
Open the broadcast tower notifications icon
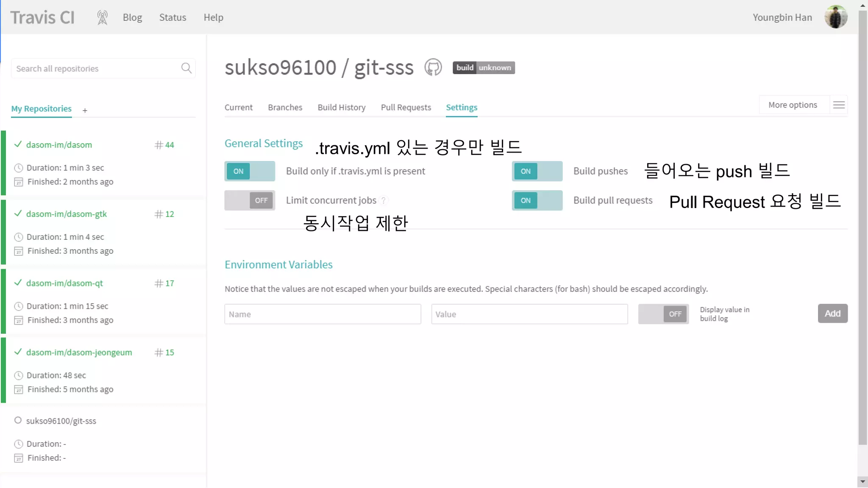[x=102, y=17]
